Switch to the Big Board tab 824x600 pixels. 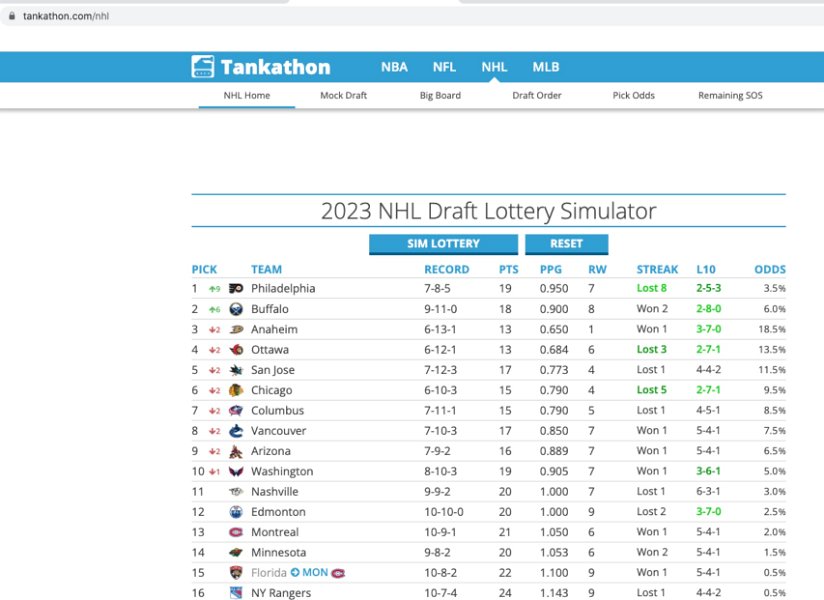(440, 95)
